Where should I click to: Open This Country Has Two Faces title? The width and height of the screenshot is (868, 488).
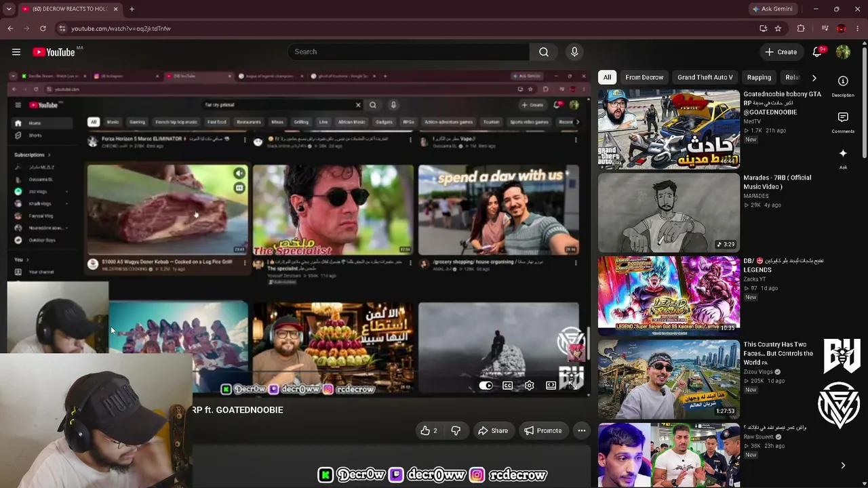[778, 354]
